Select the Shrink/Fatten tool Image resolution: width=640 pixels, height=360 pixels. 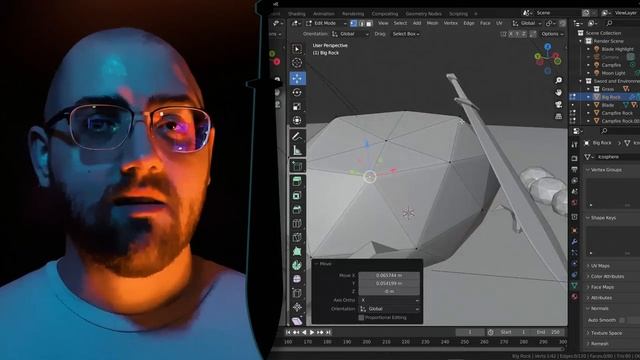coord(297,307)
